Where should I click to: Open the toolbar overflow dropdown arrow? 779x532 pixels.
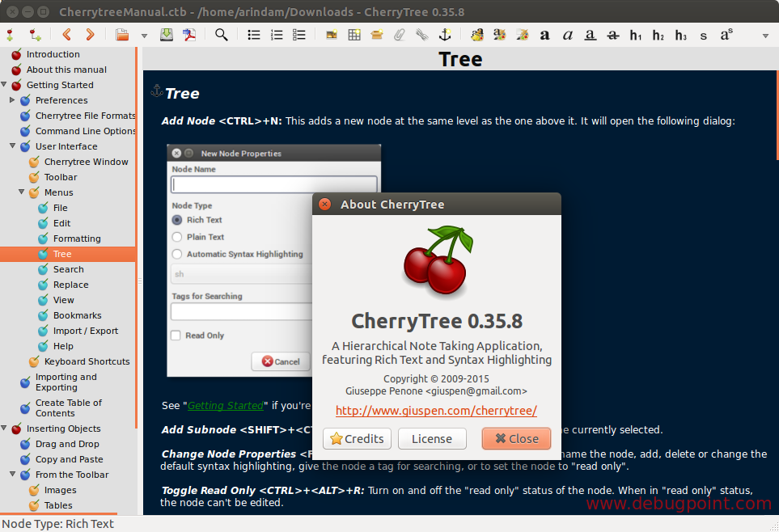(765, 36)
